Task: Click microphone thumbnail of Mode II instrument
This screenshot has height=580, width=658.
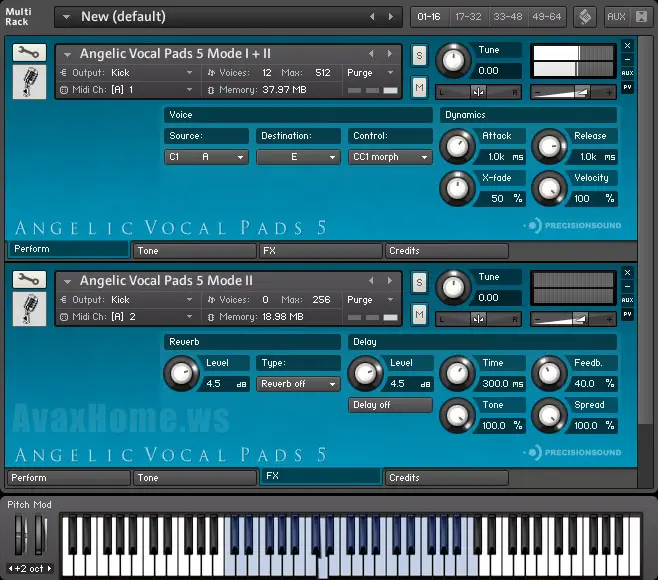Action: coord(29,309)
